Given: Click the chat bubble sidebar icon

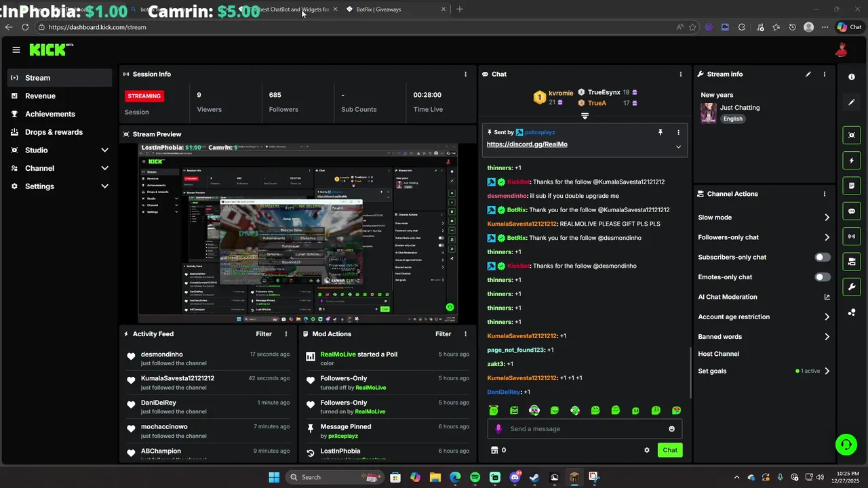Looking at the screenshot, I should click(x=852, y=211).
